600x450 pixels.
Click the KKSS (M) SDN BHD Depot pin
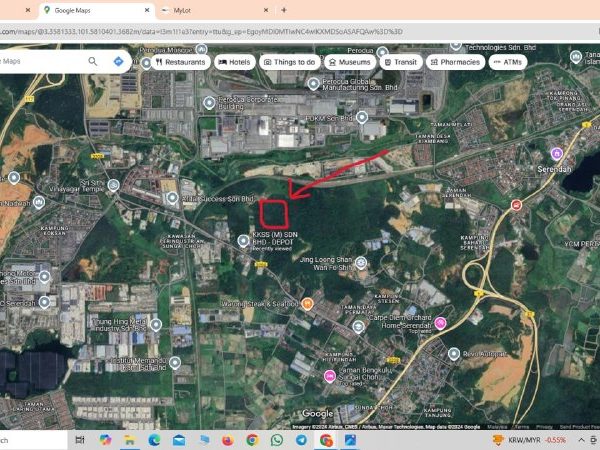tap(243, 241)
